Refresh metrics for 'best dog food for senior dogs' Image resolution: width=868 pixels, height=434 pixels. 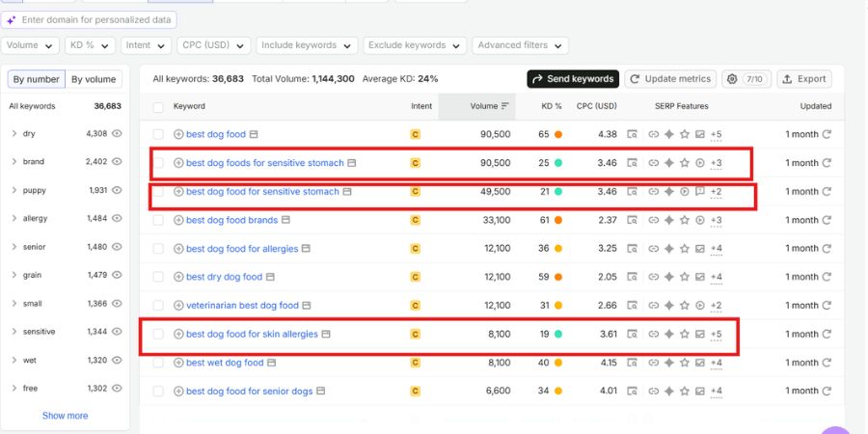click(827, 391)
